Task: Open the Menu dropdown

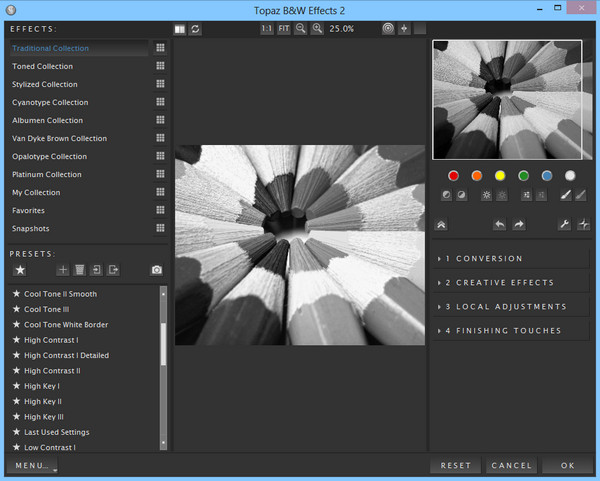Action: coord(32,466)
